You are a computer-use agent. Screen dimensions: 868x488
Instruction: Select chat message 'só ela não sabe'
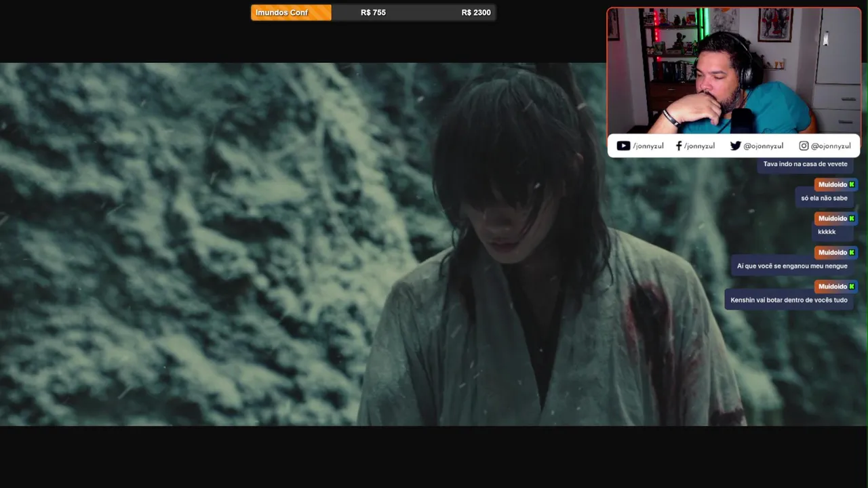824,198
